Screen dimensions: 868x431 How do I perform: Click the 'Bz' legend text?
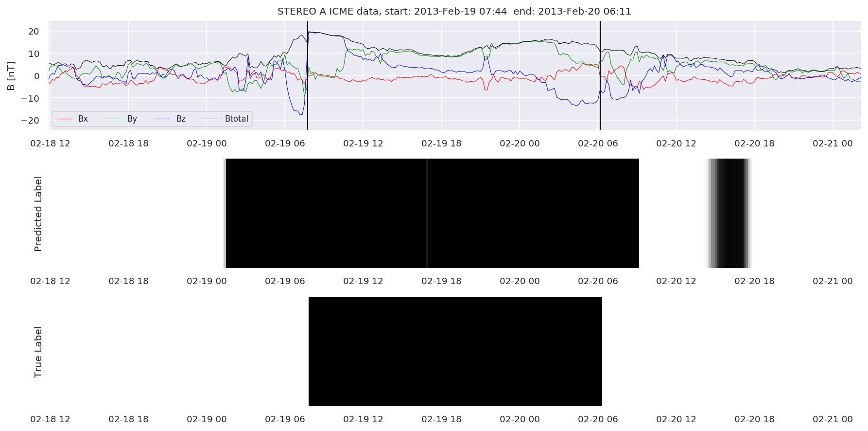pos(181,119)
